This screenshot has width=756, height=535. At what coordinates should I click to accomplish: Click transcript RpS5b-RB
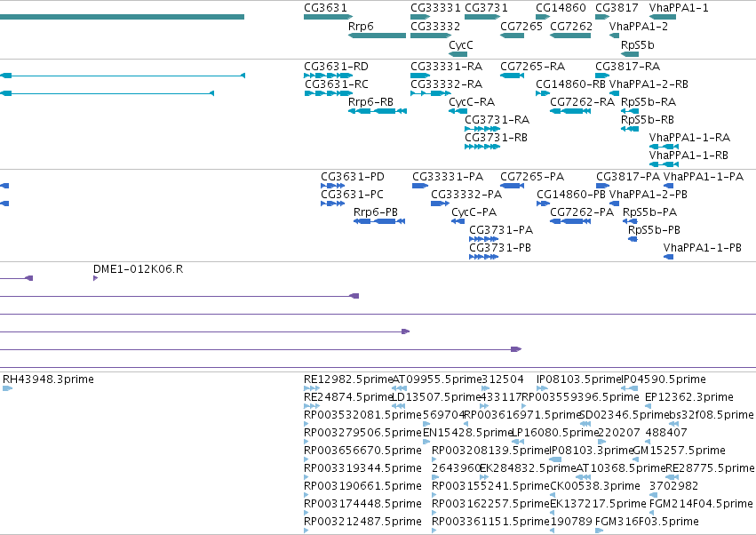tap(648, 120)
